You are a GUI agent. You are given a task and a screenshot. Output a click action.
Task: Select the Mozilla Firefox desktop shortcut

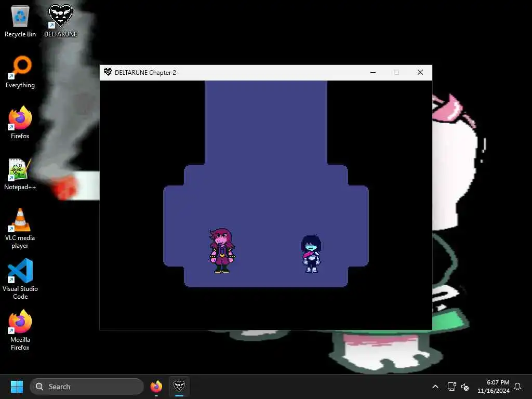(20, 330)
